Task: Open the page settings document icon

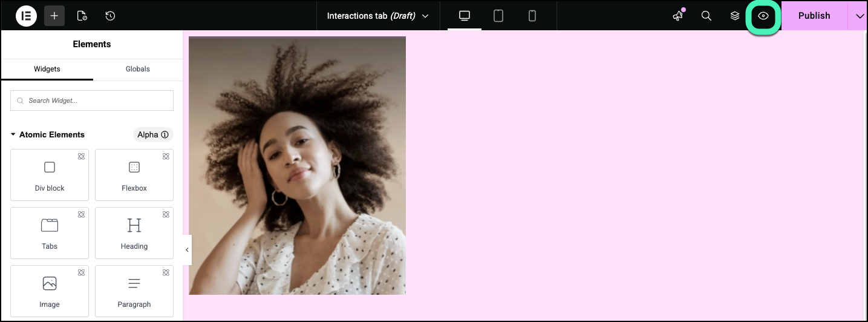Action: (x=82, y=16)
